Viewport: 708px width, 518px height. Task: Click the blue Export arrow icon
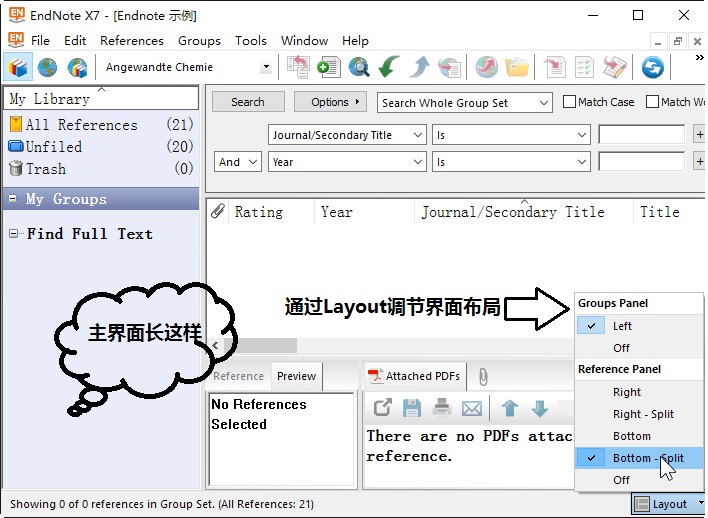(x=419, y=67)
